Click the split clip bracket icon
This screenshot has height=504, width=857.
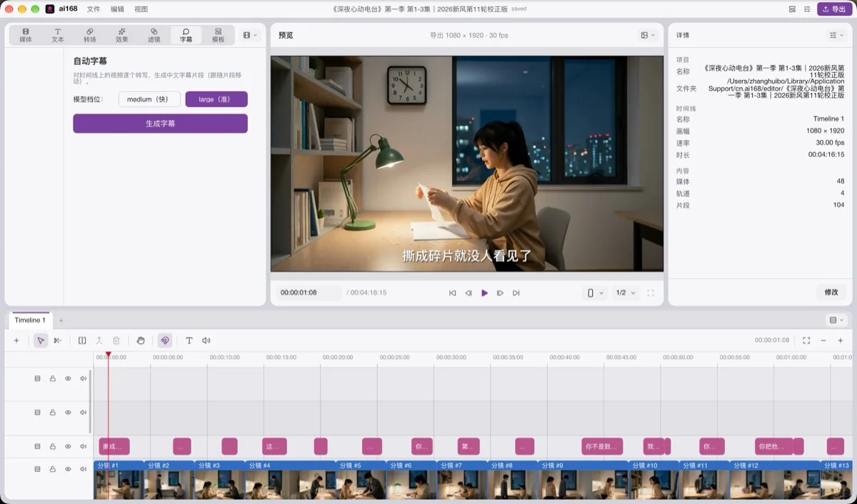pos(82,341)
